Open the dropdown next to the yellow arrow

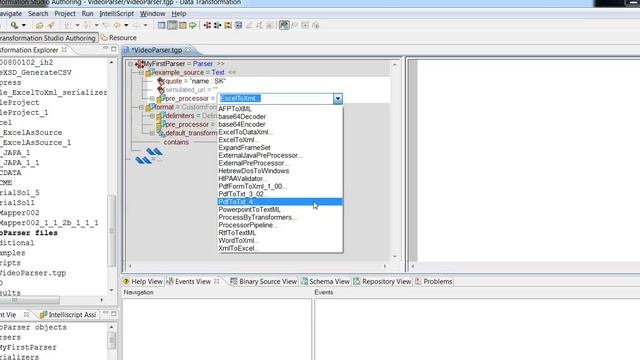tap(126, 25)
